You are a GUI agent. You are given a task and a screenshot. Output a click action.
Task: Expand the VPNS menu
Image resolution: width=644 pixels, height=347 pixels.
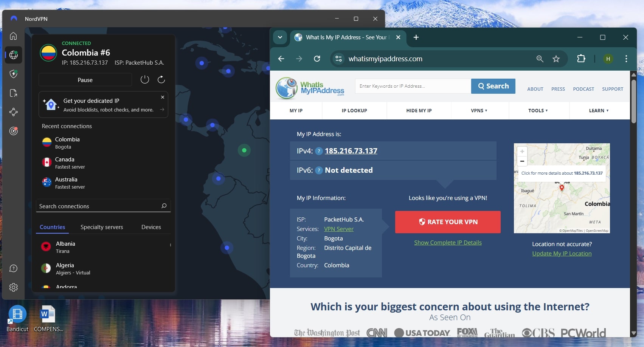[x=480, y=110]
